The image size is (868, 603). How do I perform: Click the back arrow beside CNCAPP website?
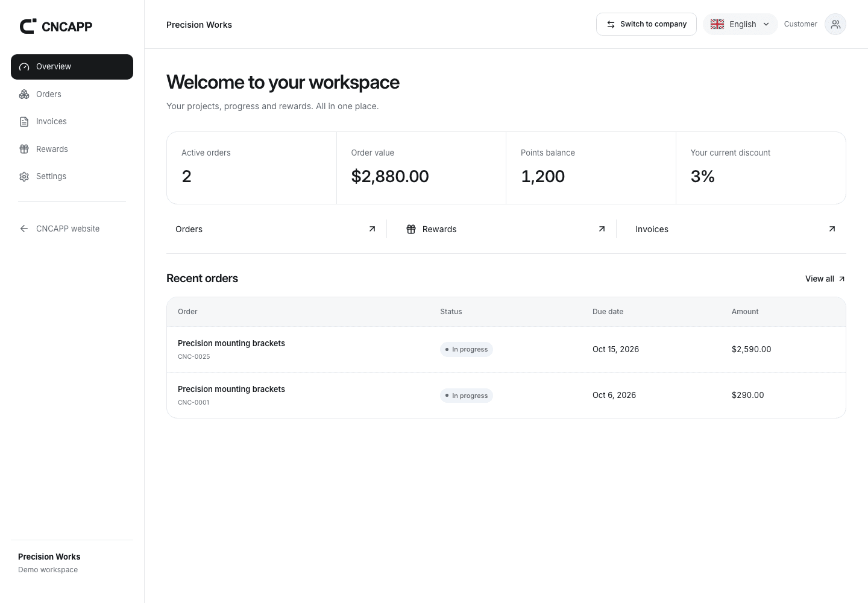click(24, 229)
